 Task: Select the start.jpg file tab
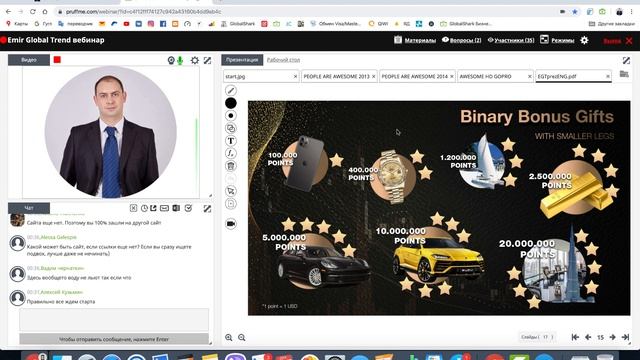pos(261,76)
